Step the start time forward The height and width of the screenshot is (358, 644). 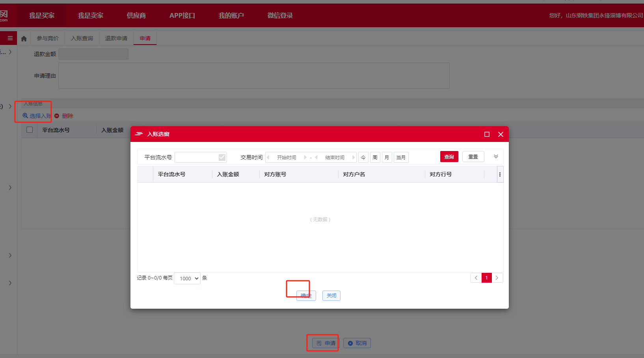305,157
